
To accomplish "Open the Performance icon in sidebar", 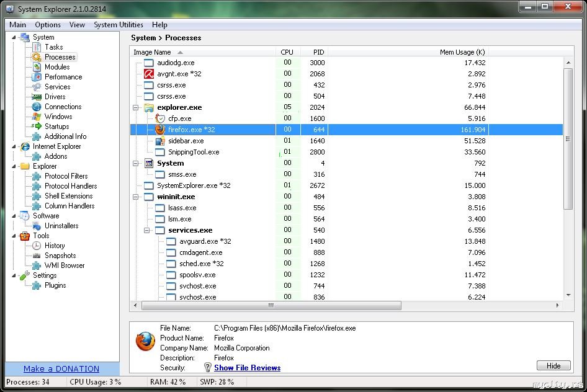I will [x=37, y=77].
